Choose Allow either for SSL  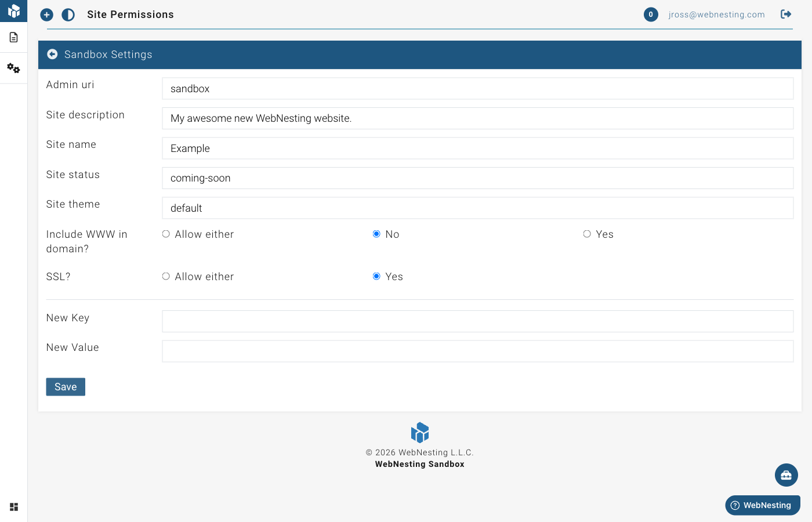tap(166, 276)
